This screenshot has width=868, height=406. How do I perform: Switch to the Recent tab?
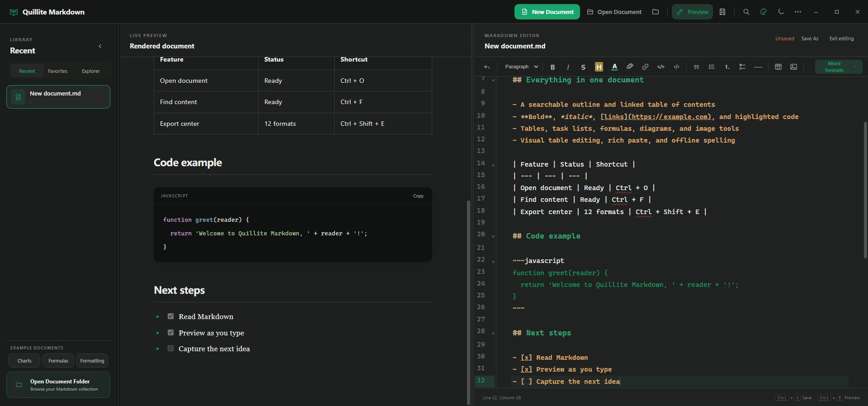point(27,71)
